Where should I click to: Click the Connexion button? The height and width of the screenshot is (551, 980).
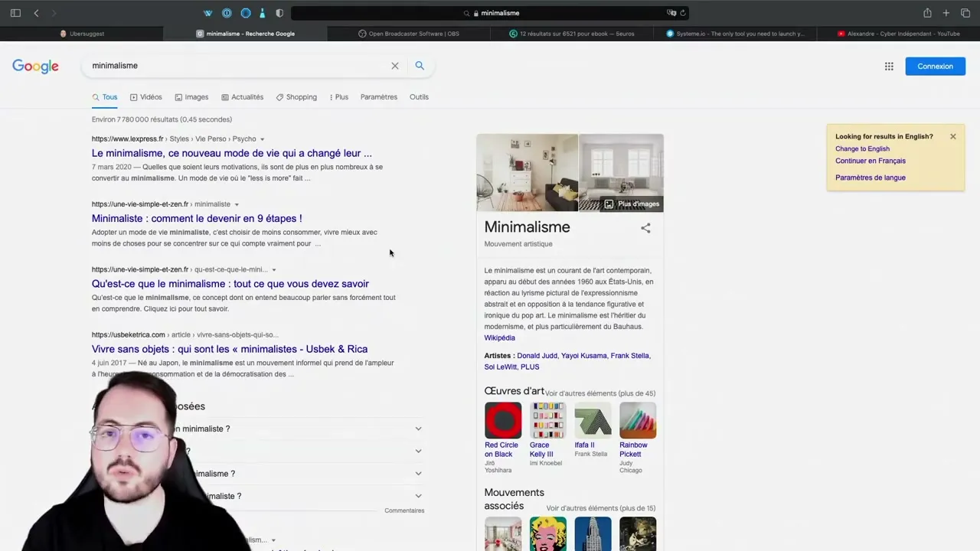pos(935,66)
